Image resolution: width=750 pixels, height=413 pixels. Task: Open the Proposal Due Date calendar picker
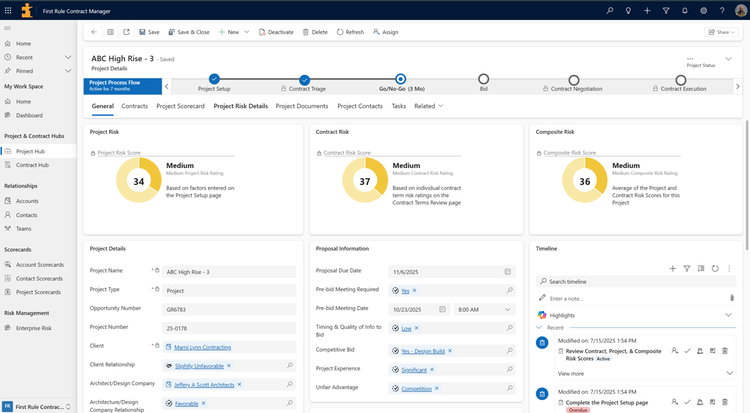click(x=507, y=271)
